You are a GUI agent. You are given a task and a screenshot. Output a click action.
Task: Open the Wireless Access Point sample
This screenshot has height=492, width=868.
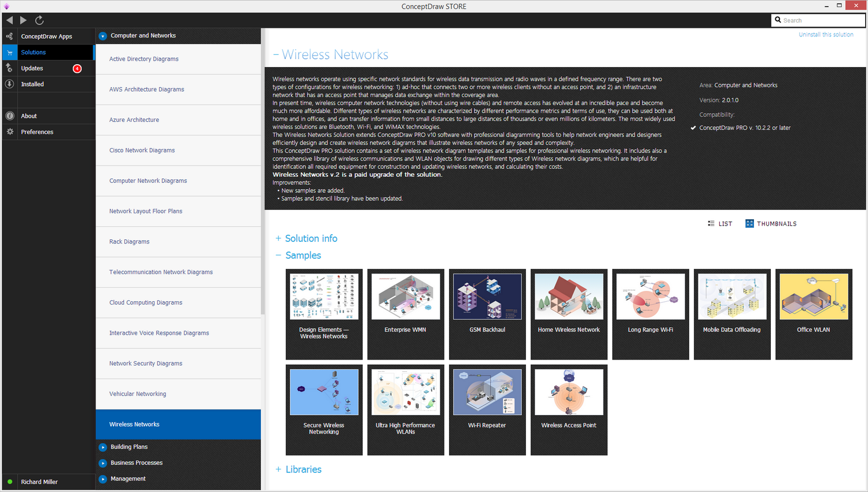569,409
